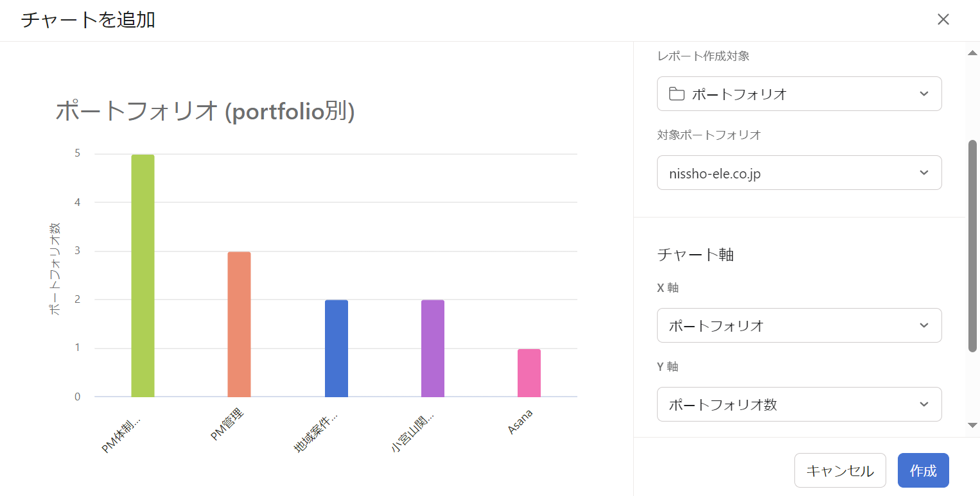Click the Asana x-axis label

pyautogui.click(x=520, y=422)
